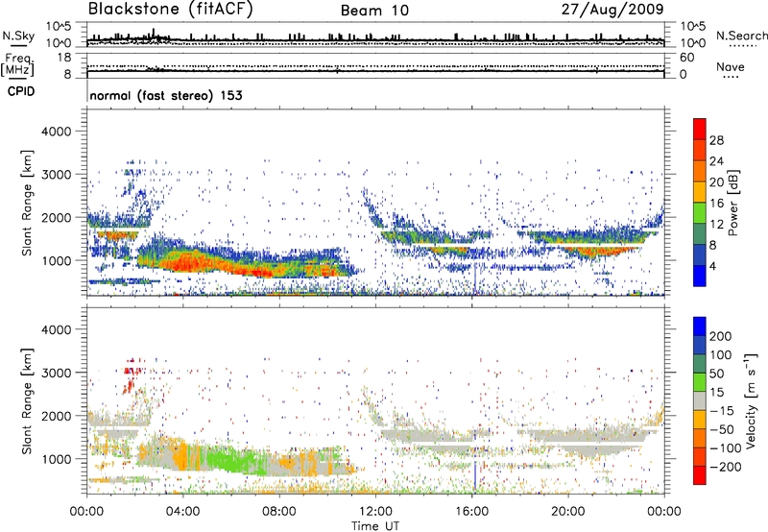Click the yellow-orange 16–20 dB Power colorbar segment

pyautogui.click(x=700, y=192)
